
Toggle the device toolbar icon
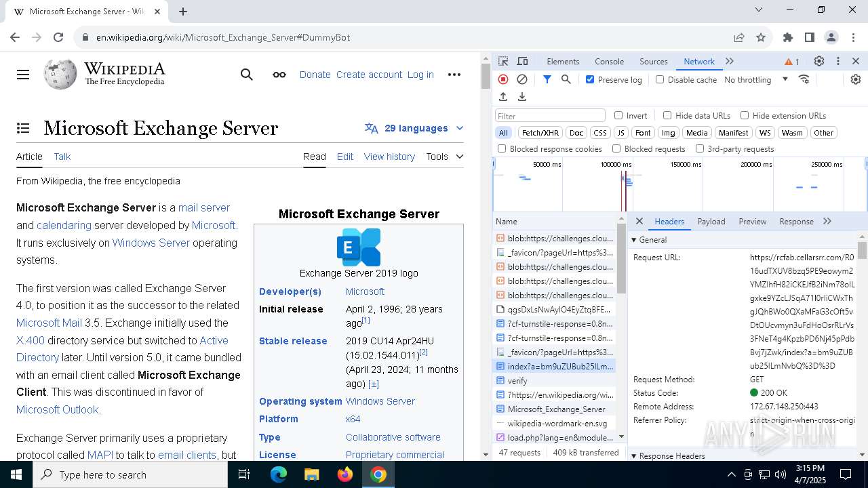(522, 61)
